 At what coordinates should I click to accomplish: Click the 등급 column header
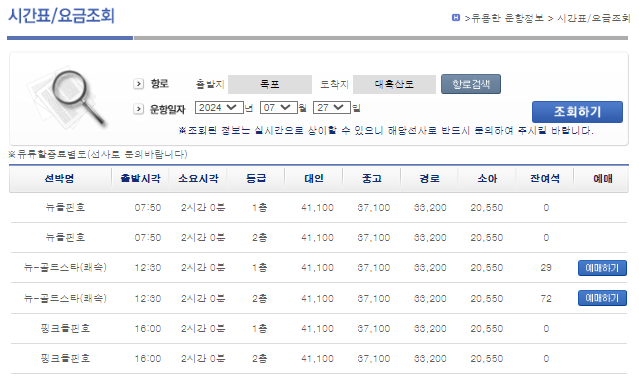(256, 178)
